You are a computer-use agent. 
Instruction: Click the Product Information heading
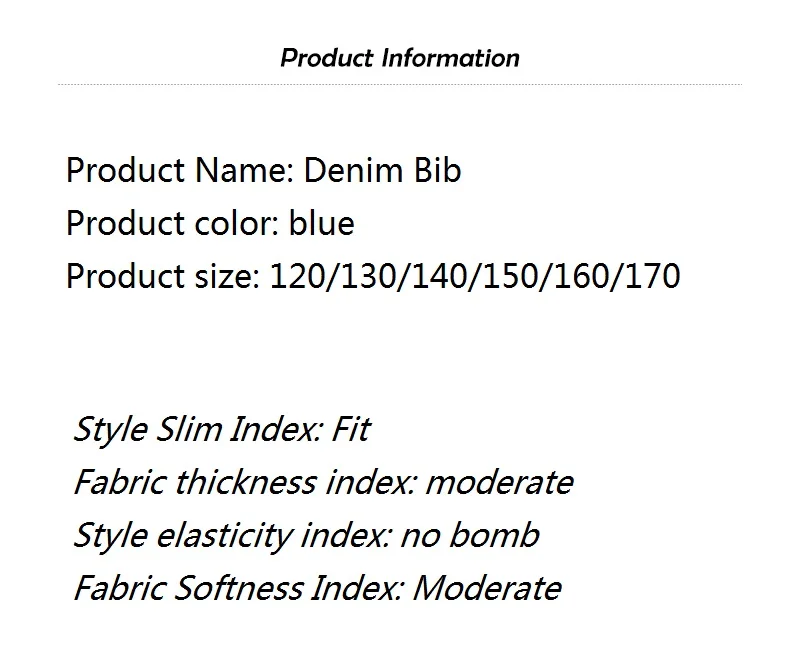(400, 58)
